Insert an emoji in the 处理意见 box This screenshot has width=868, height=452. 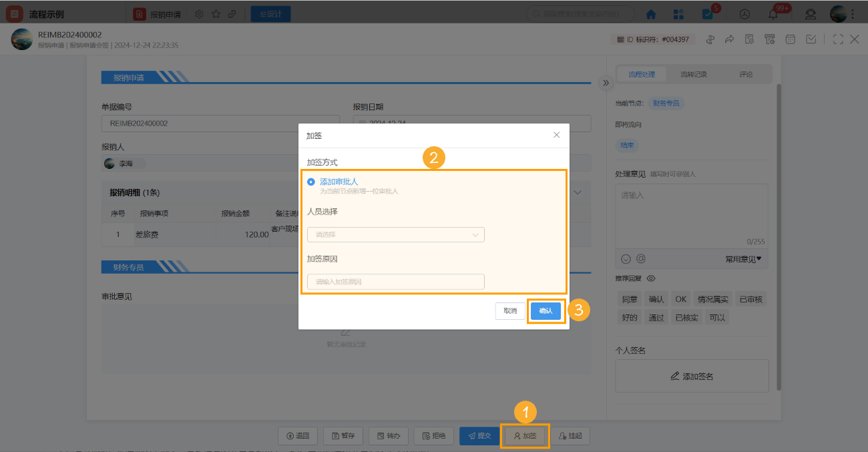pos(626,258)
